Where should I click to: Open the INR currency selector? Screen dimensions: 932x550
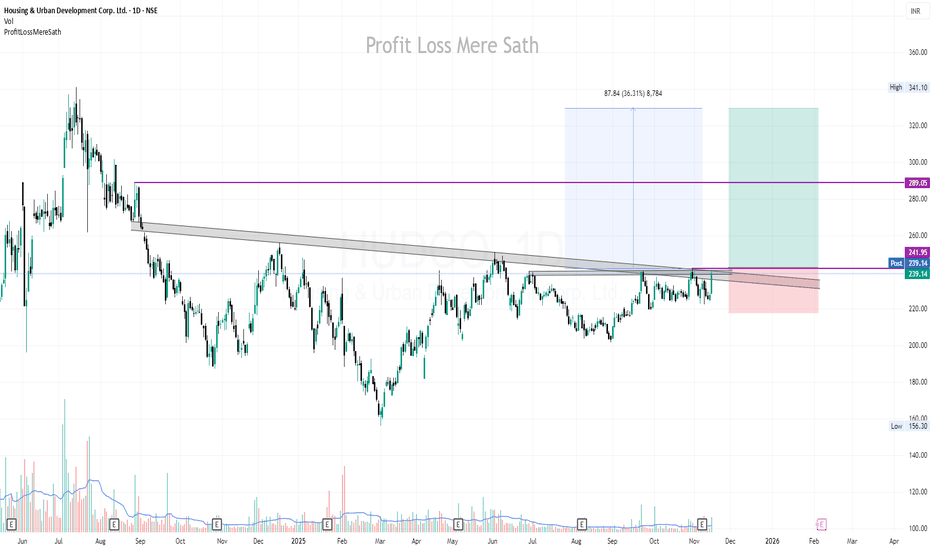(x=915, y=11)
